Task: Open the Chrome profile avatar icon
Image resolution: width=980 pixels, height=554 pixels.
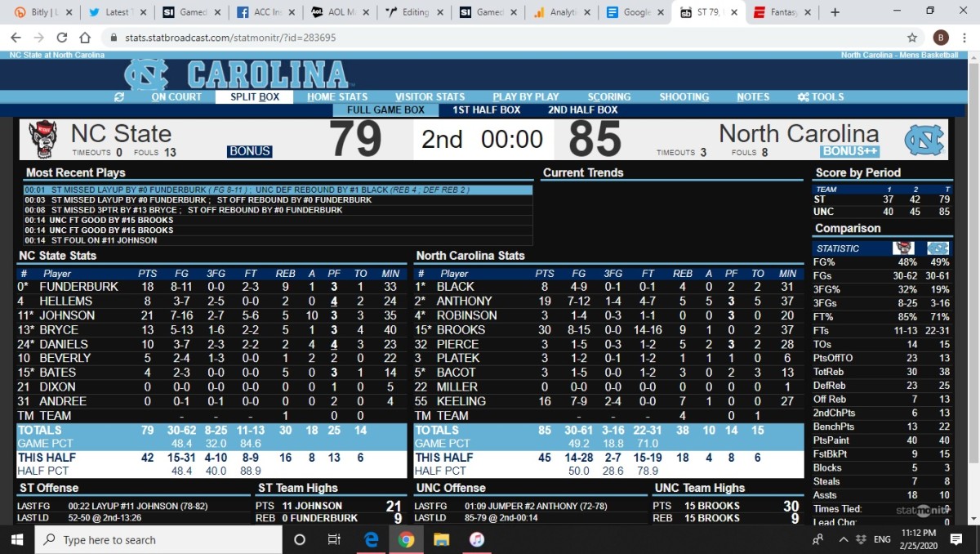Action: (x=940, y=37)
